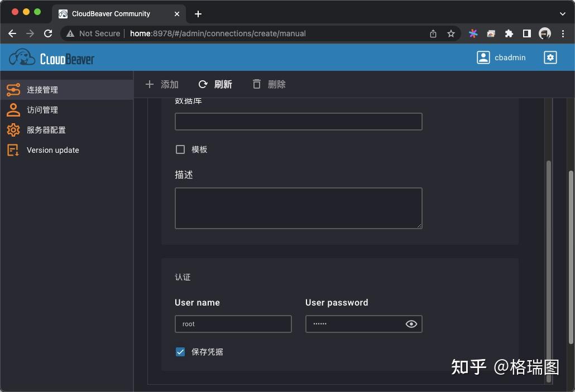Click the 描述 field label
This screenshot has width=575, height=392.
(x=184, y=175)
